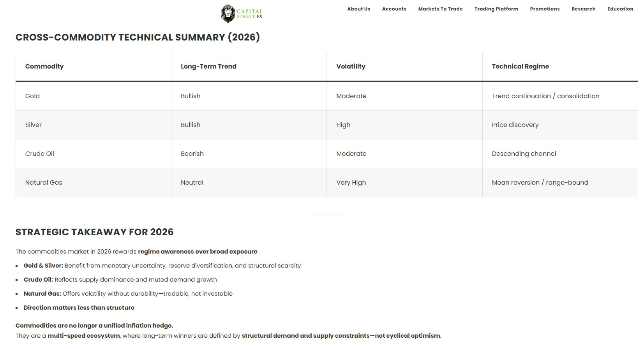Image resolution: width=644 pixels, height=349 pixels.
Task: Click the Volatility column header
Action: [x=351, y=66]
